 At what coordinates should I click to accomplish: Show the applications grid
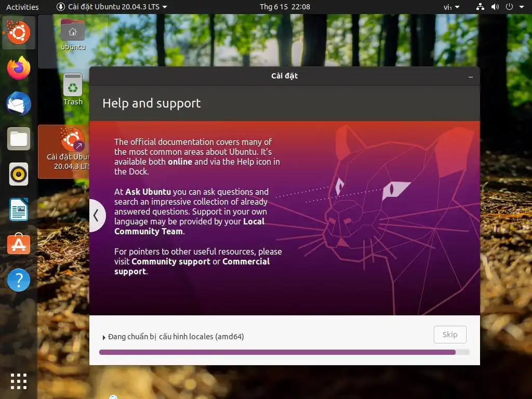pyautogui.click(x=19, y=381)
